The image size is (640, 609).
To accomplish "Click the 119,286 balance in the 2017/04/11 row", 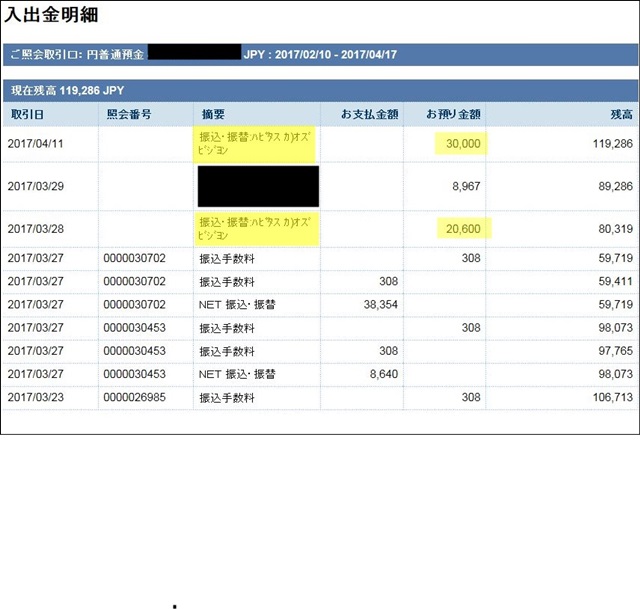I will click(x=613, y=144).
